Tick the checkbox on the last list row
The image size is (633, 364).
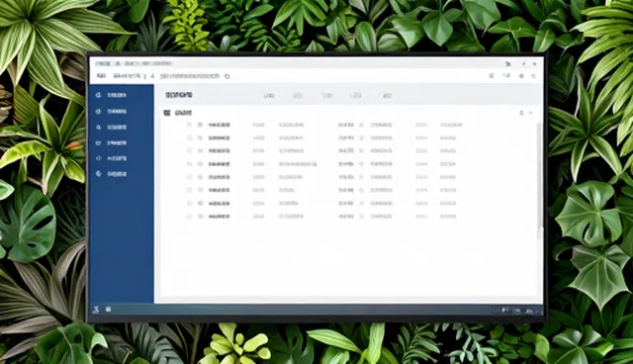click(x=189, y=217)
